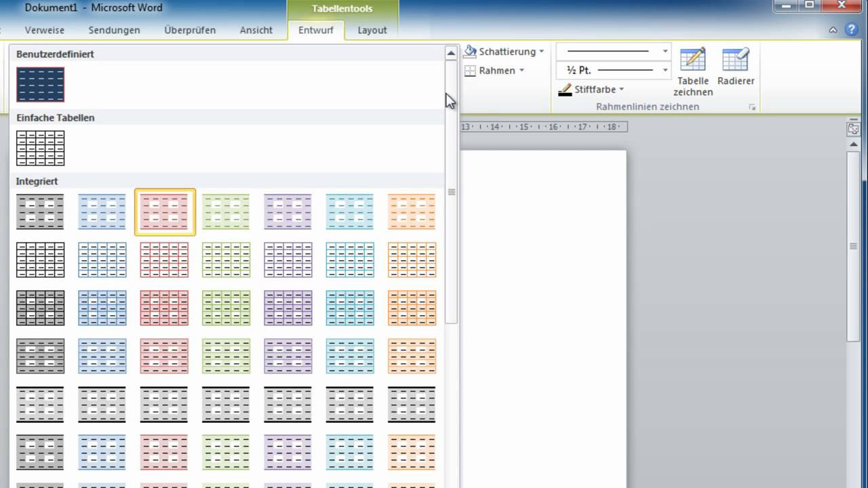Select filled purple style in third Integriert row
Viewport: 868px width, 488px height.
(x=288, y=308)
